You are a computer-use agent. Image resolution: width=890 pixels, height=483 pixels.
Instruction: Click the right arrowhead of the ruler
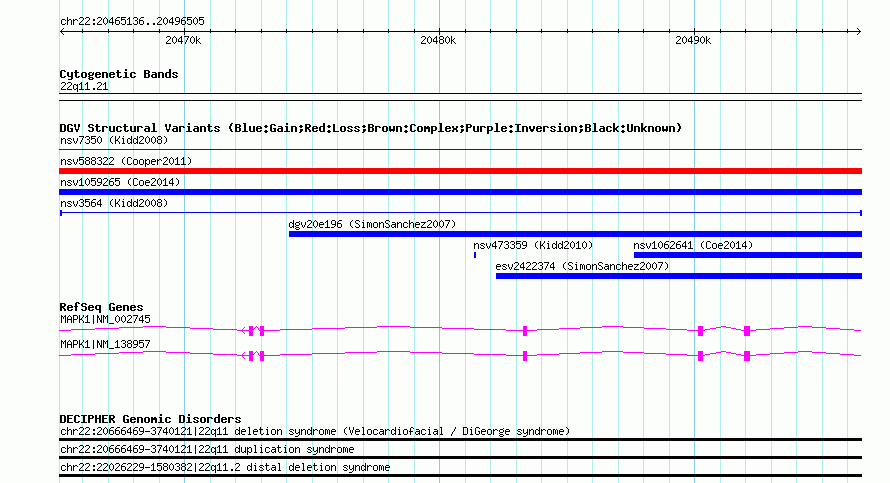(x=859, y=32)
